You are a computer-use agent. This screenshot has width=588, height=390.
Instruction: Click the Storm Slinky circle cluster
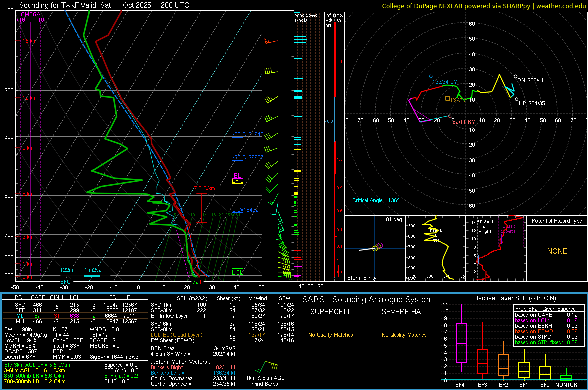point(377,247)
